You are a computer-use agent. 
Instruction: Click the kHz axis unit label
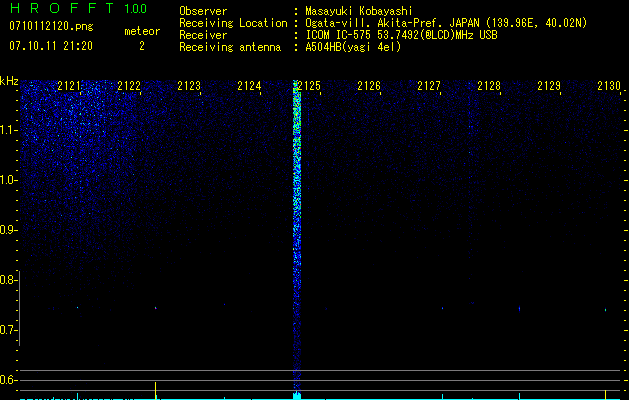click(9, 81)
